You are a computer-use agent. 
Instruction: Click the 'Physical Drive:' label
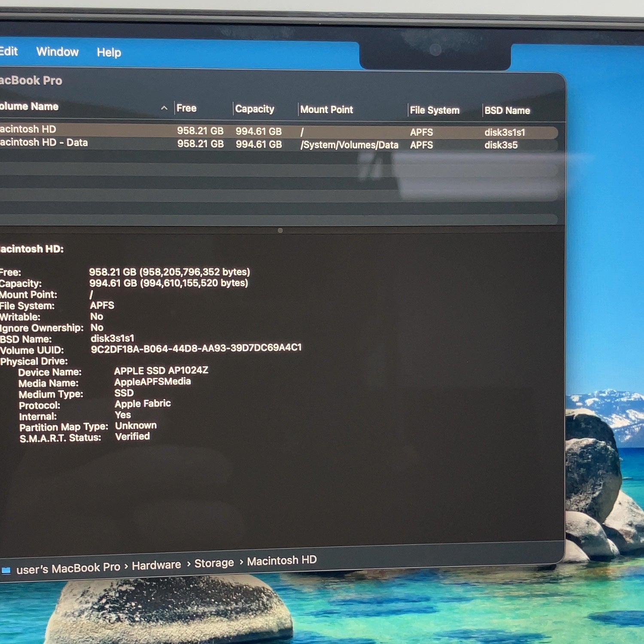34,361
